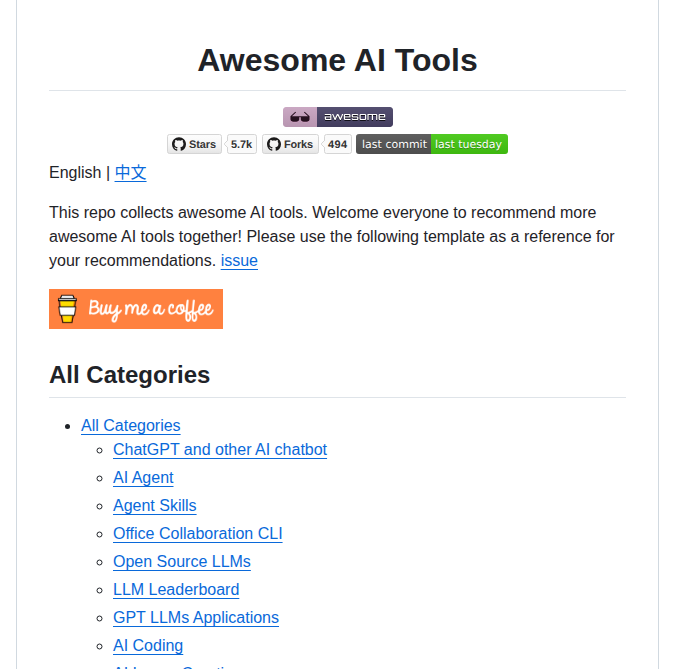The height and width of the screenshot is (669, 675).
Task: Click the GitHub Forks badge
Action: pyautogui.click(x=290, y=144)
